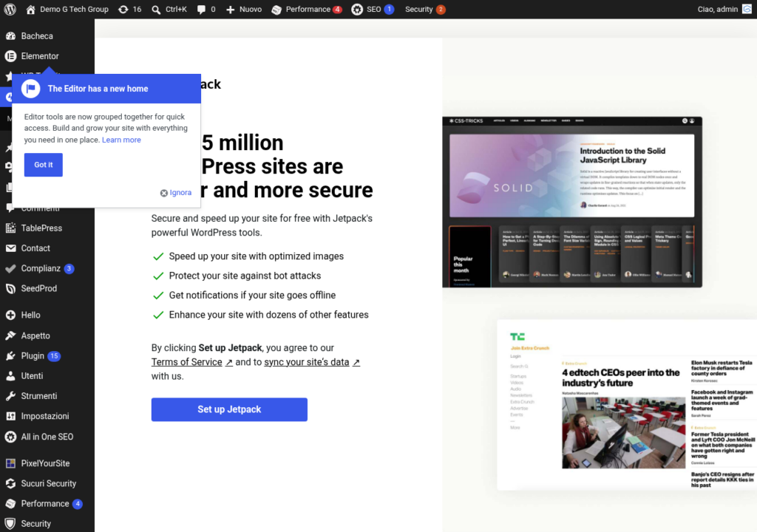Open the WordPress logo menu
757x532 pixels.
(10, 9)
